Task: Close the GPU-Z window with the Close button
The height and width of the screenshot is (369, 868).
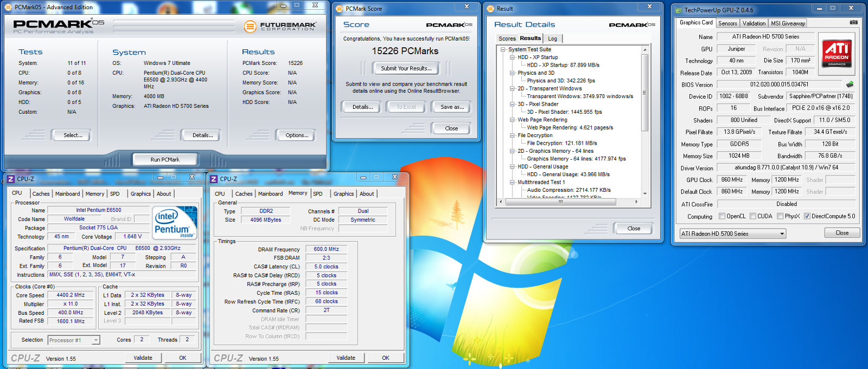Action: tap(842, 232)
